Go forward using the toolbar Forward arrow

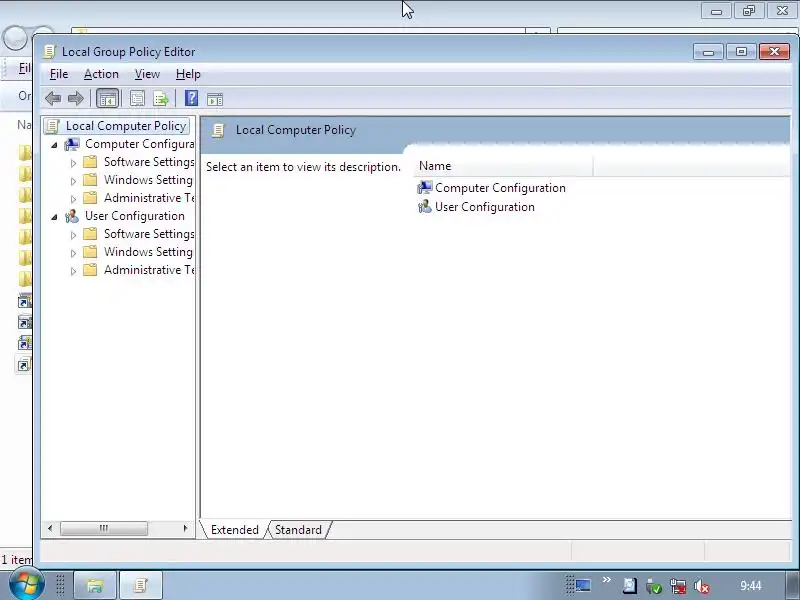[x=76, y=98]
